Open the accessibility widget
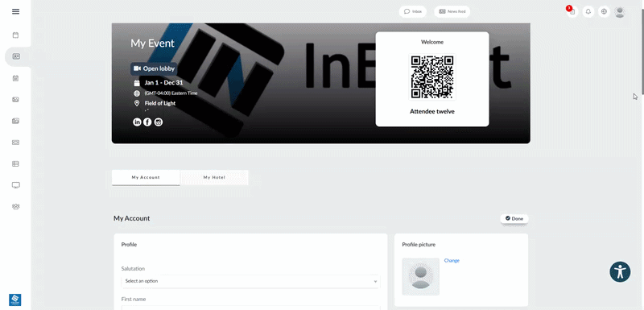This screenshot has width=644, height=310. pyautogui.click(x=620, y=272)
